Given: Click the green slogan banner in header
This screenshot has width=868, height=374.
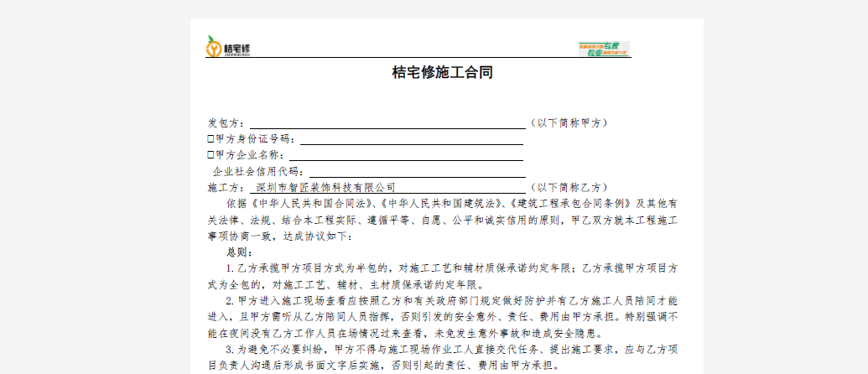Looking at the screenshot, I should [603, 49].
